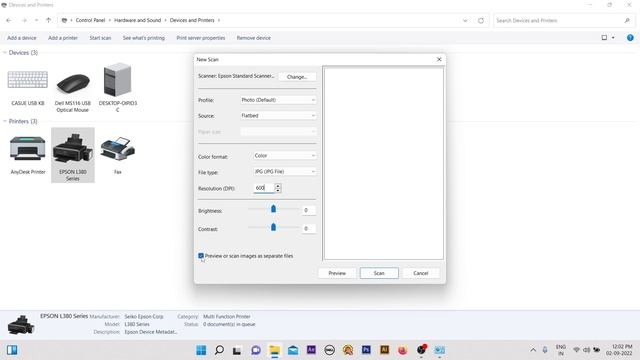This screenshot has width=640, height=360.
Task: Select the AnyDesk Printer icon
Action: 28,155
